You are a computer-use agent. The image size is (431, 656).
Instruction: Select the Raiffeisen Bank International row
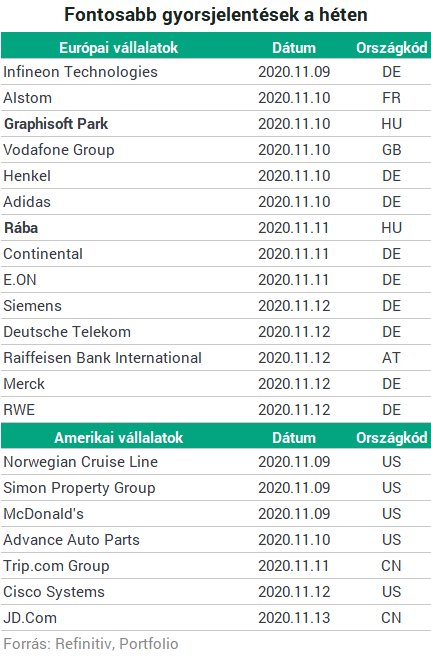[216, 358]
